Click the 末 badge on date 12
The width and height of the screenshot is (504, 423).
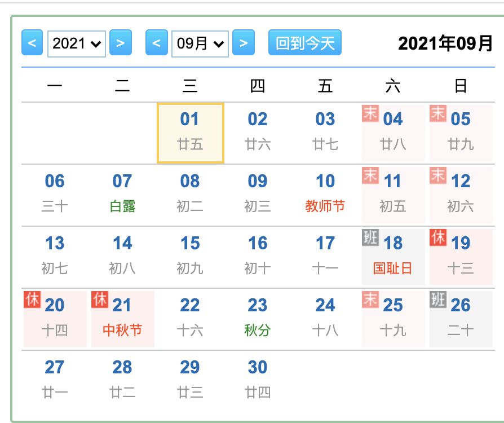[438, 175]
